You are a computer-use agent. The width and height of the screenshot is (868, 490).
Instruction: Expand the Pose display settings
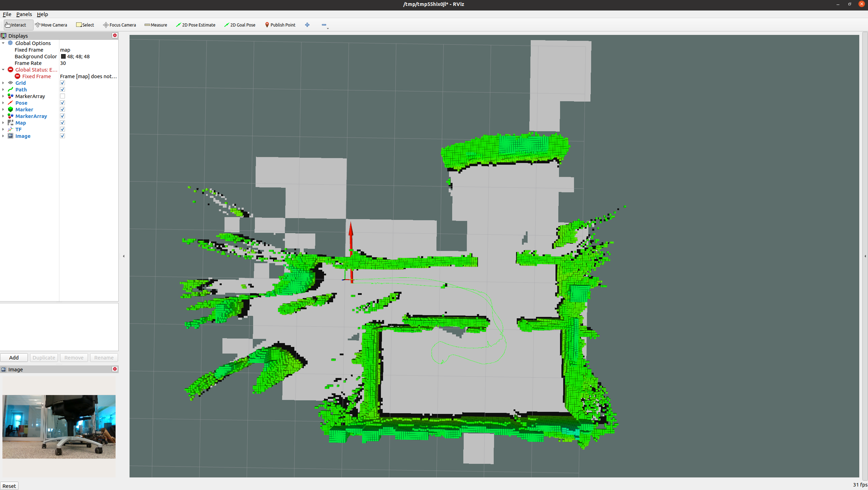(3, 103)
